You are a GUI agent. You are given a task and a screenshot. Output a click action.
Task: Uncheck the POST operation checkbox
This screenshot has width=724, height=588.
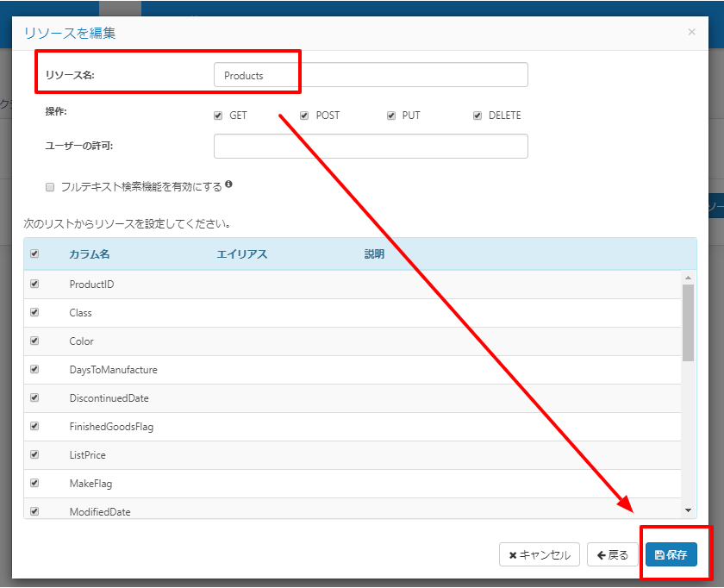coord(304,116)
